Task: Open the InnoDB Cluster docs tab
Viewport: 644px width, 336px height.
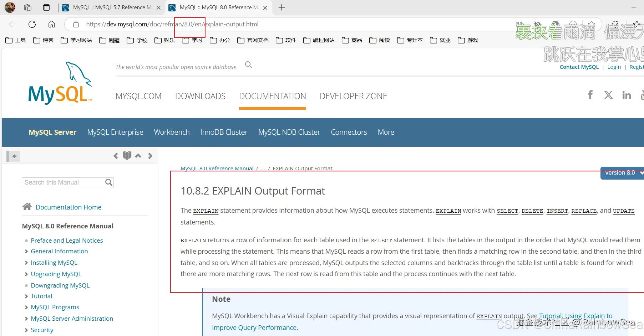Action: pyautogui.click(x=224, y=132)
